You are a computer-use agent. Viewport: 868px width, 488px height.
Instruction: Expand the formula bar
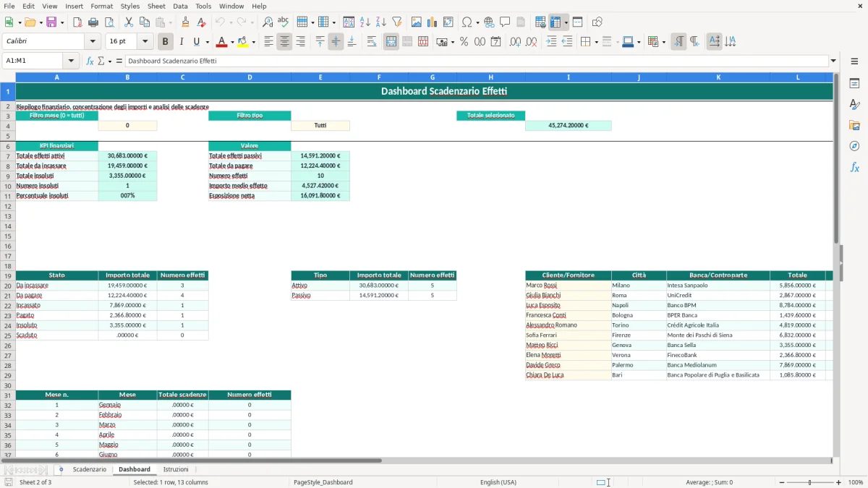click(833, 61)
